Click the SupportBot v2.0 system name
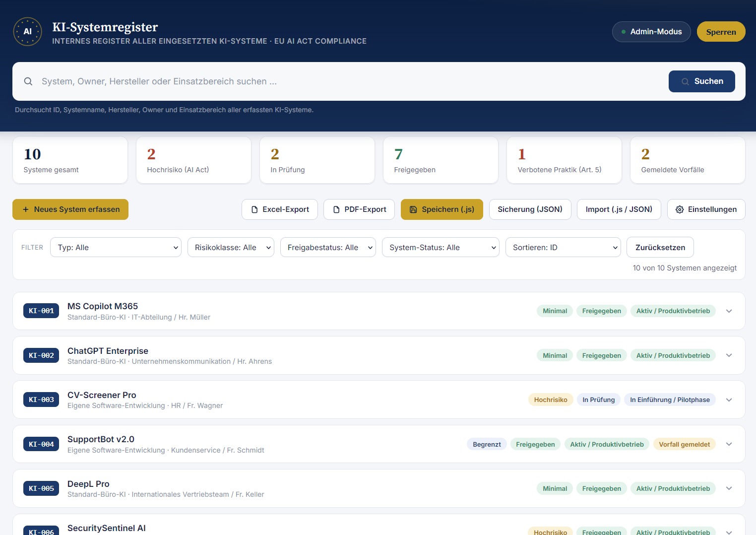Screen dimensions: 756x535 (x=101, y=439)
